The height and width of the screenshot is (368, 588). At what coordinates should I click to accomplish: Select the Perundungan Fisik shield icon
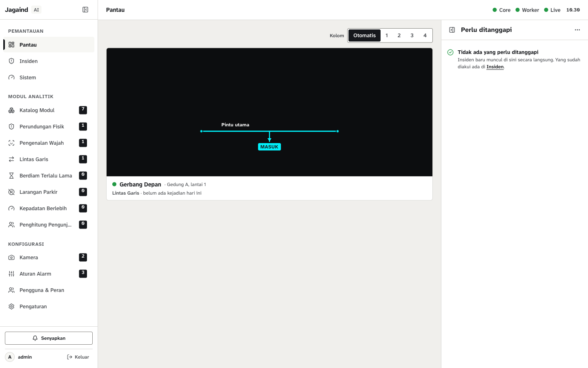point(11,126)
